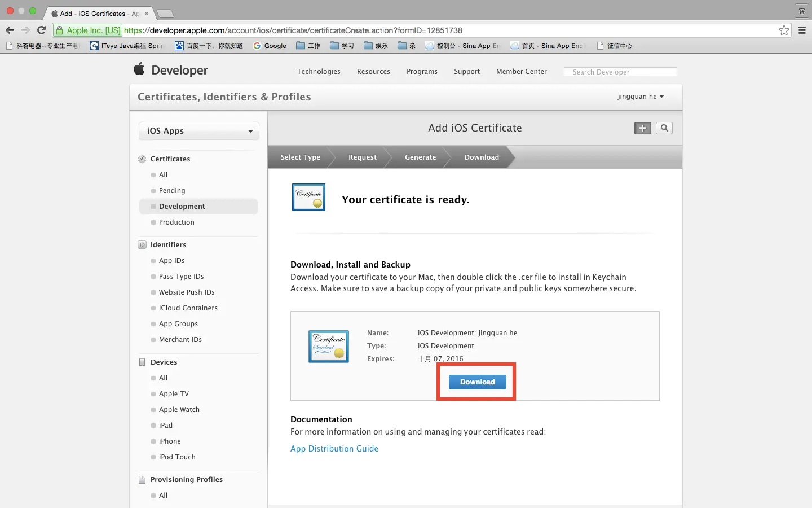The height and width of the screenshot is (508, 812).
Task: Open the Chrome hamburger menu
Action: click(x=802, y=30)
